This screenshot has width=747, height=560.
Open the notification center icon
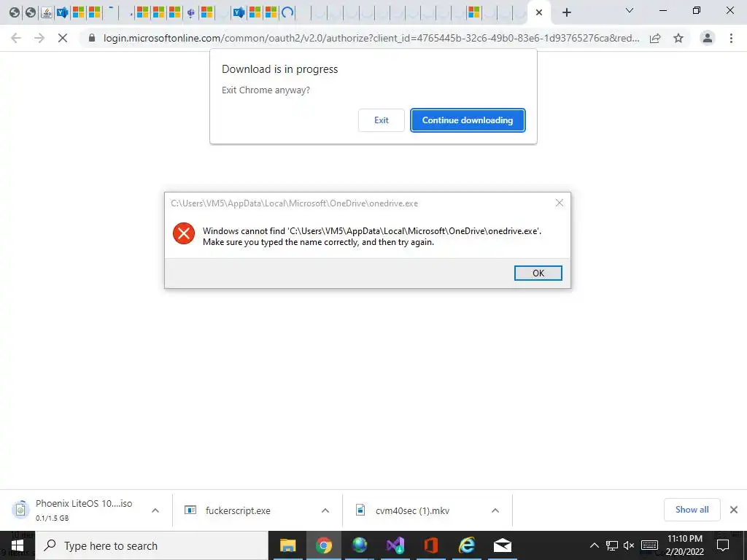click(723, 545)
